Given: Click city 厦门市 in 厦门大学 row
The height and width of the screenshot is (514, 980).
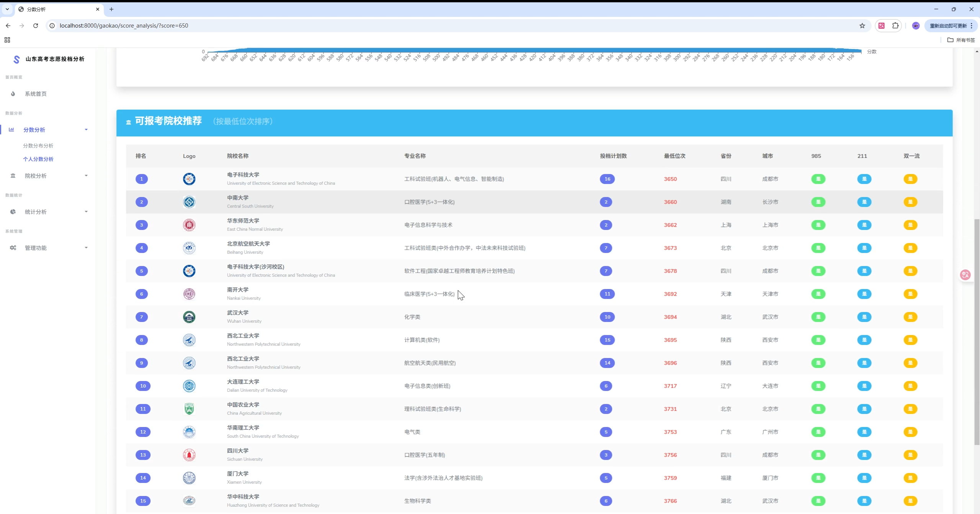Looking at the screenshot, I should point(770,478).
